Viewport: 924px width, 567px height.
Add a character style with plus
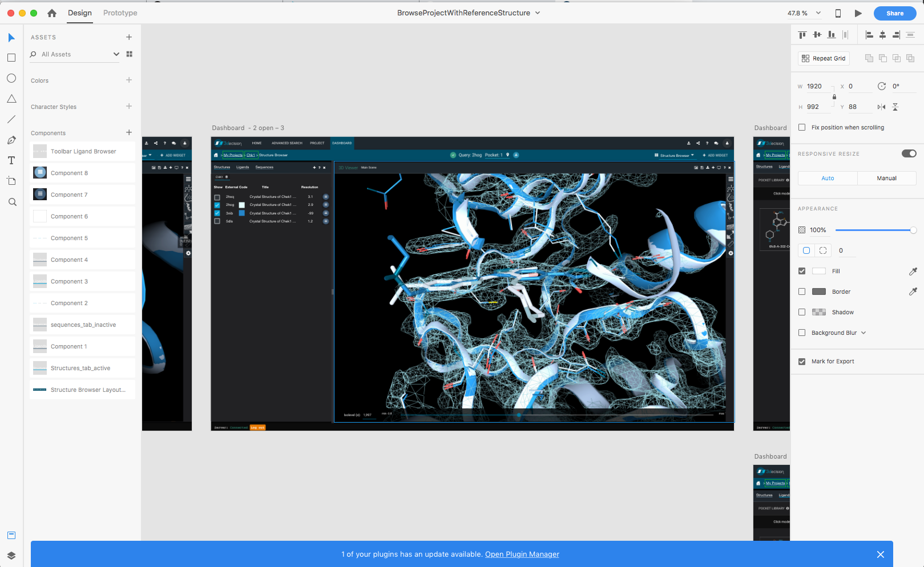129,106
